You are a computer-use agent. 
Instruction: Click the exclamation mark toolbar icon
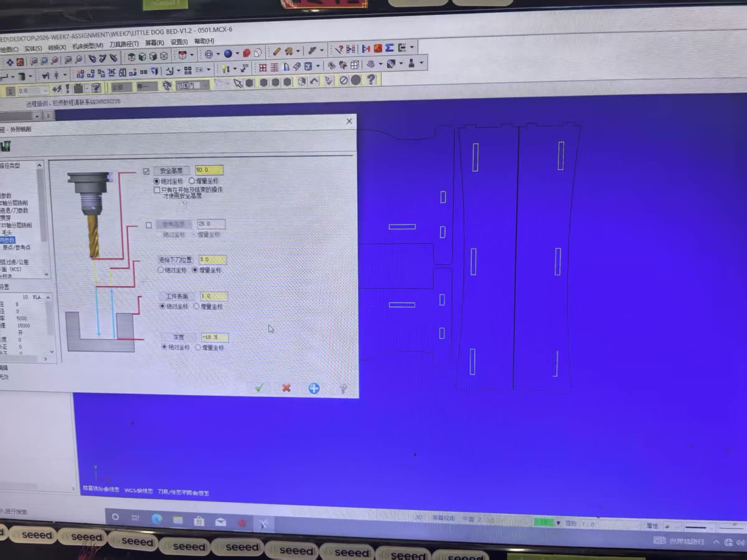pos(67,88)
